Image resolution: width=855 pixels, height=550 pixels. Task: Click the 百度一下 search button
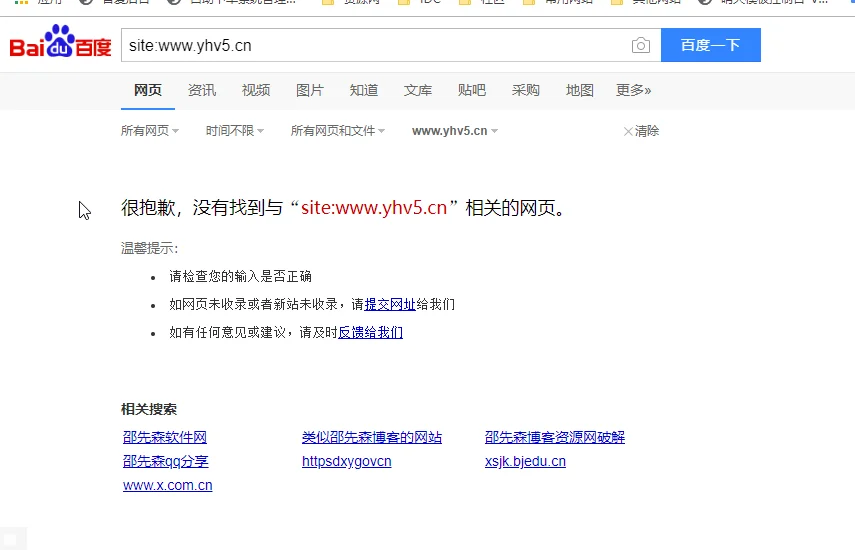(x=711, y=45)
